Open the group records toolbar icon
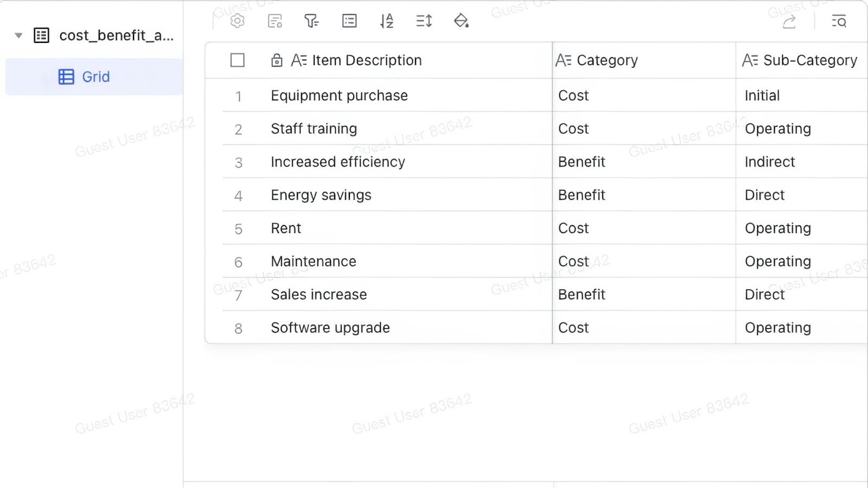 pos(349,21)
